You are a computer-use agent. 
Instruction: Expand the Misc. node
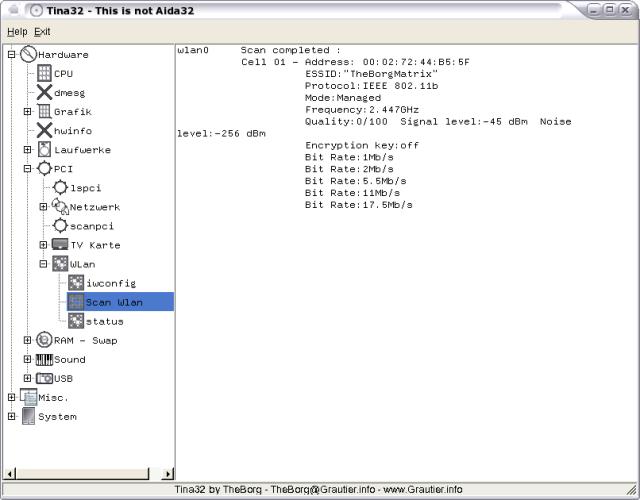[x=12, y=397]
